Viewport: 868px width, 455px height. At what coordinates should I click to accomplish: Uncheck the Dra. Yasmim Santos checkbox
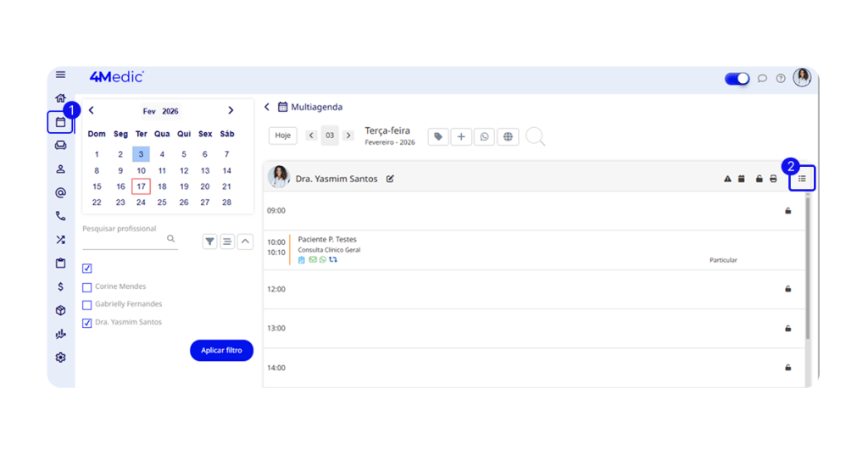(87, 323)
